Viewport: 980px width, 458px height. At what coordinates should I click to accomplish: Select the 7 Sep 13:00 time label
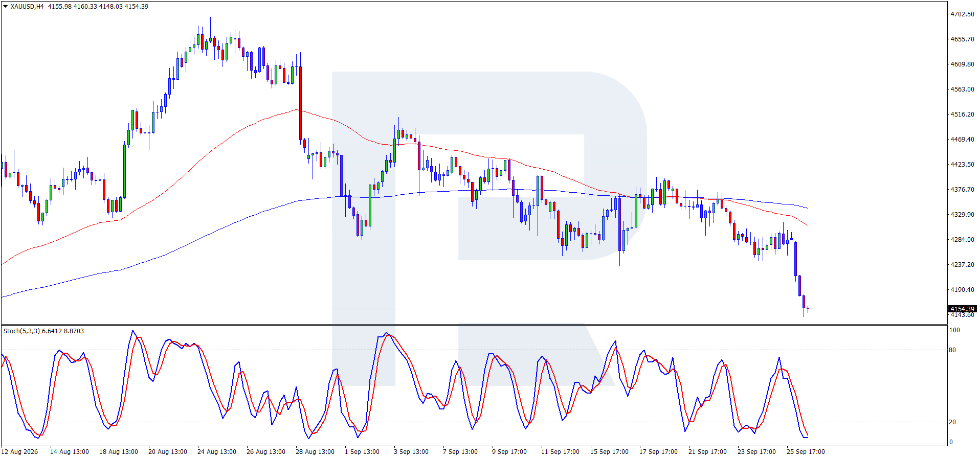click(x=460, y=452)
